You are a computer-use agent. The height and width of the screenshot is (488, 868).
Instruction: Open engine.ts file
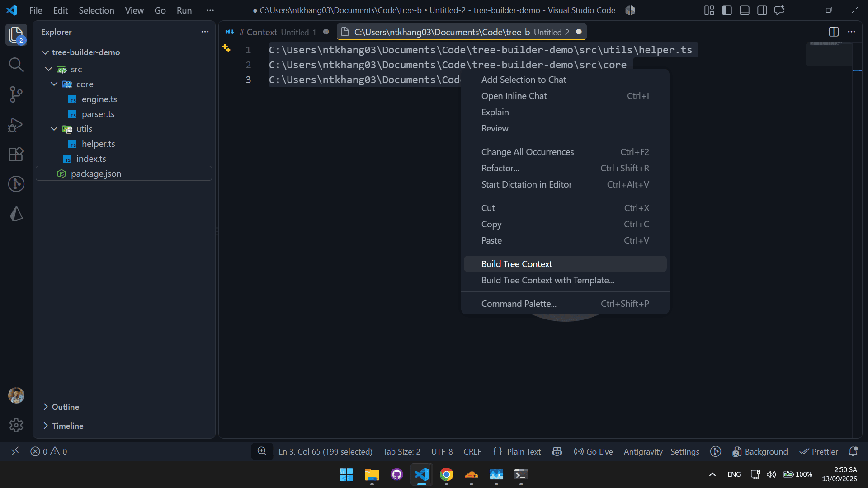coord(99,99)
